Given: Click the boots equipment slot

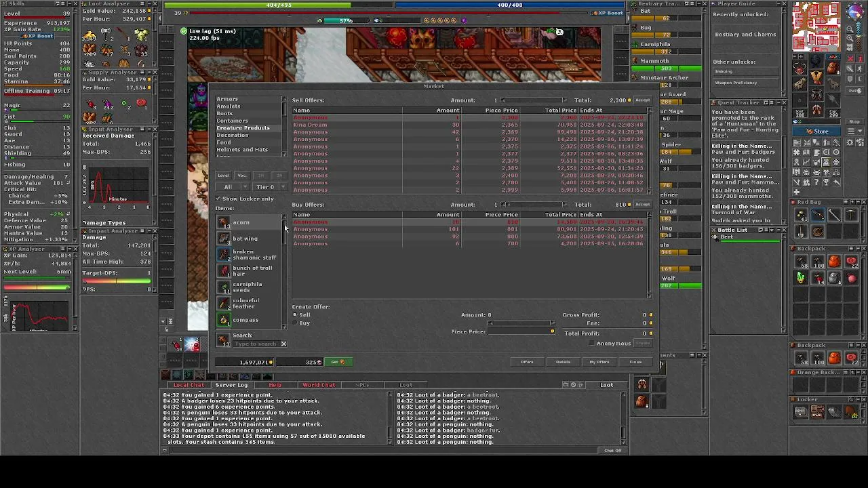Looking at the screenshot, I should (816, 110).
